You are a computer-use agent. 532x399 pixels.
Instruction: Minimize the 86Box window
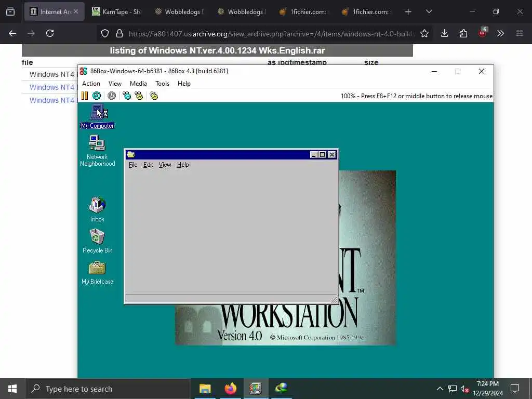pyautogui.click(x=434, y=71)
